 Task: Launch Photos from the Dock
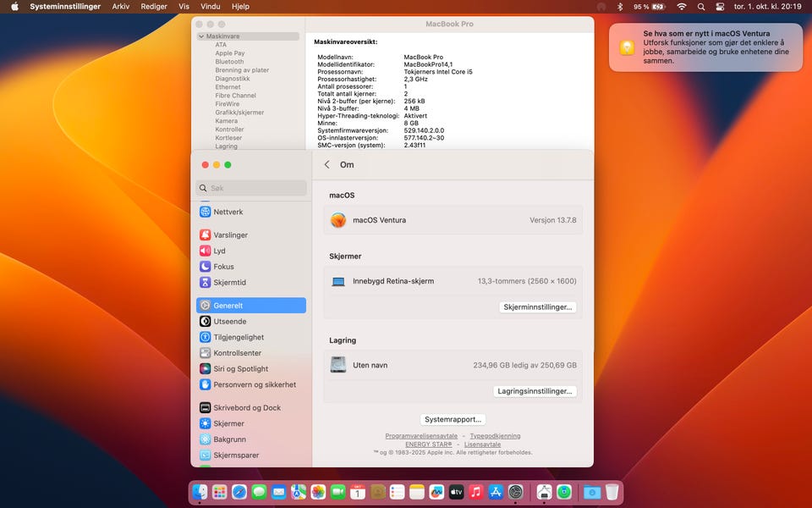click(318, 491)
